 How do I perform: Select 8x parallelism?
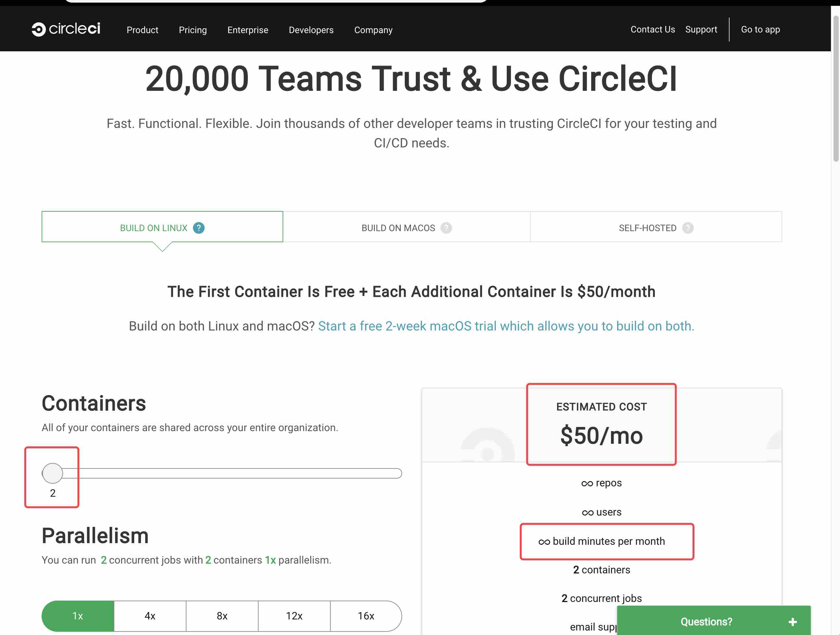click(222, 616)
